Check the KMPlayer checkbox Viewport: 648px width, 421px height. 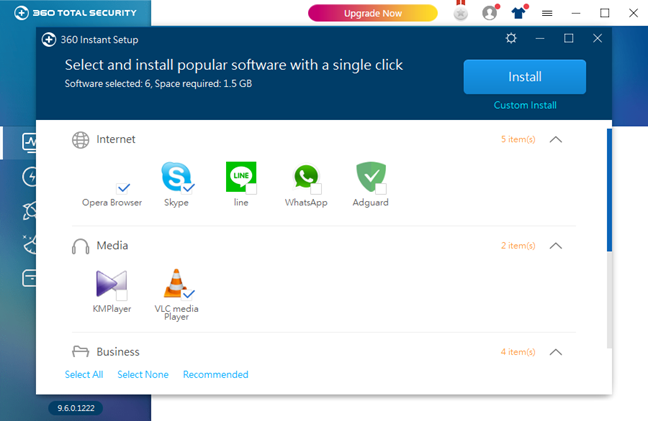tap(122, 295)
